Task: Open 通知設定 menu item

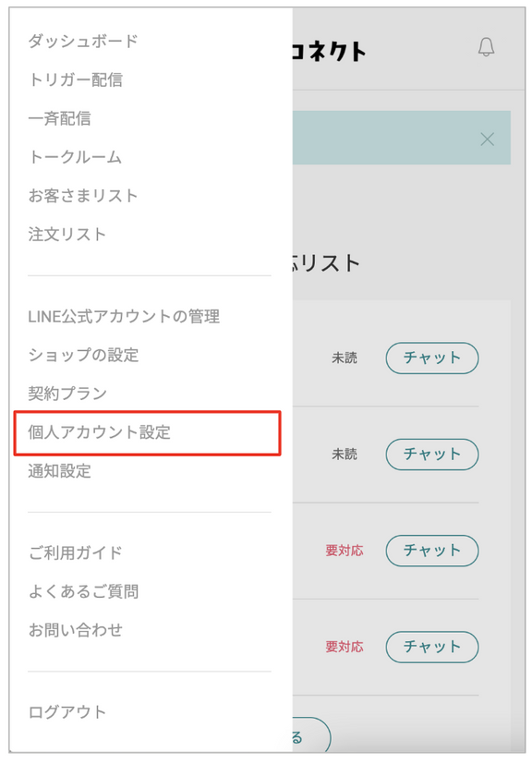Action: [x=59, y=471]
